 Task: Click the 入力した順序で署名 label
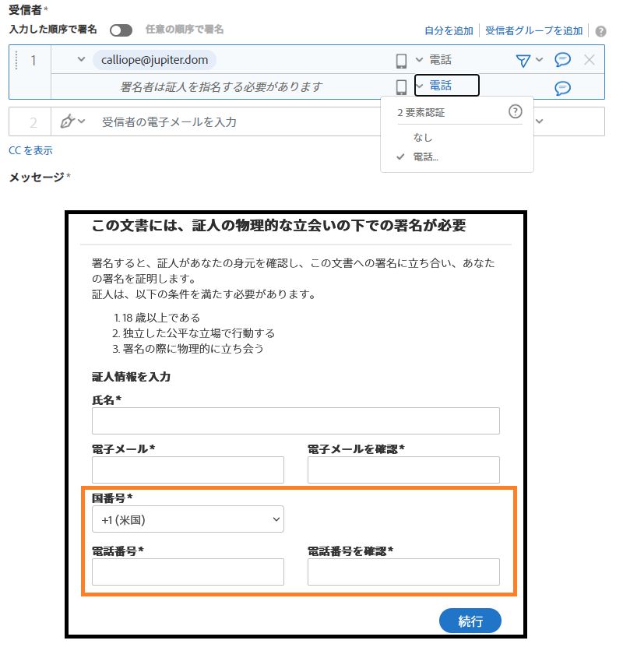pyautogui.click(x=53, y=30)
